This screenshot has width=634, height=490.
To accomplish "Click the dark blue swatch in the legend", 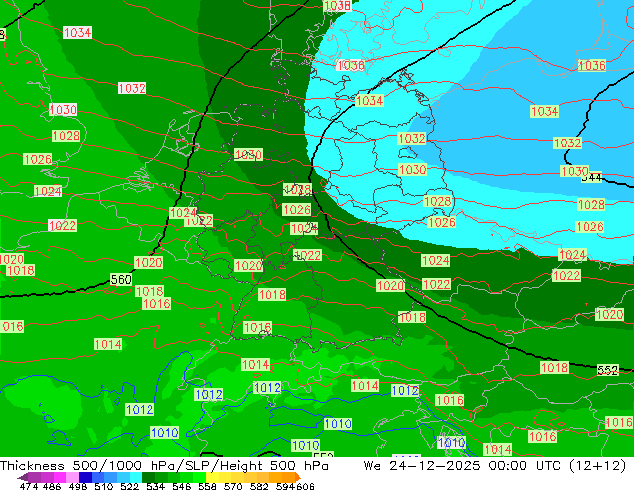I will [x=85, y=477].
